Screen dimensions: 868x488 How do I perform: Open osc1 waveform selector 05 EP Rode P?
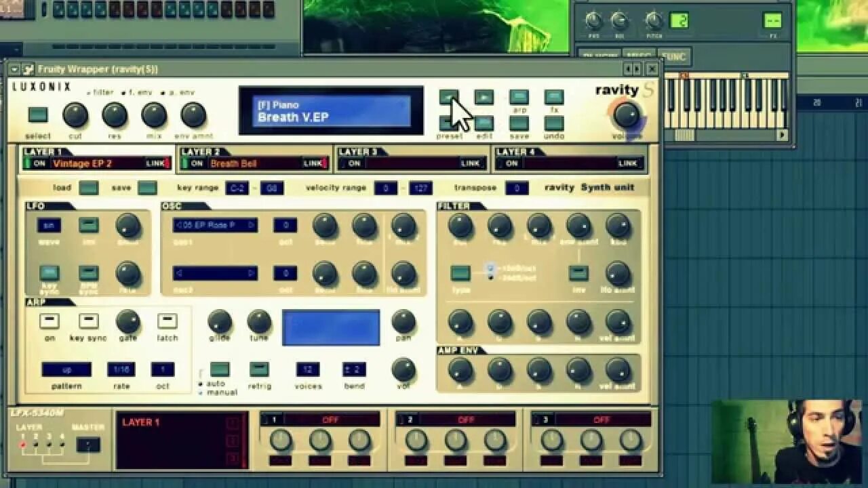point(215,225)
